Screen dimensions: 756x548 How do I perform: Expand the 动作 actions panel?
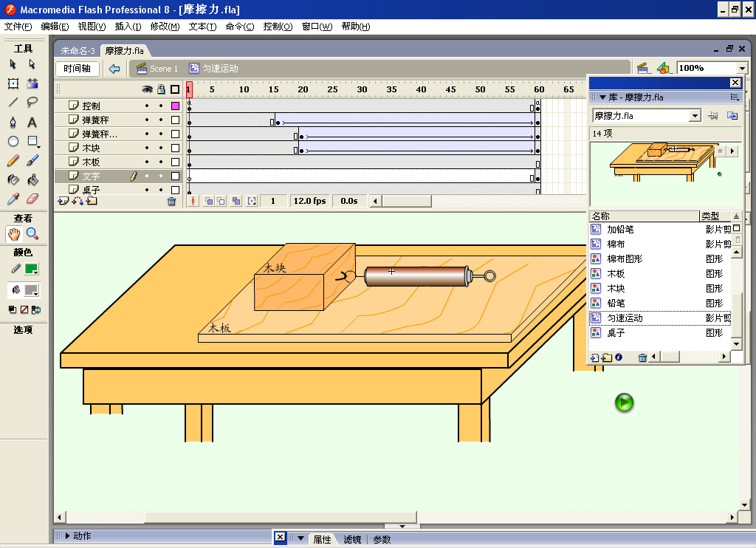67,536
